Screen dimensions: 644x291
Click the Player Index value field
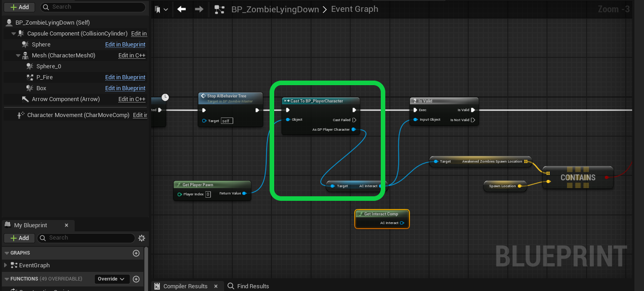point(208,194)
